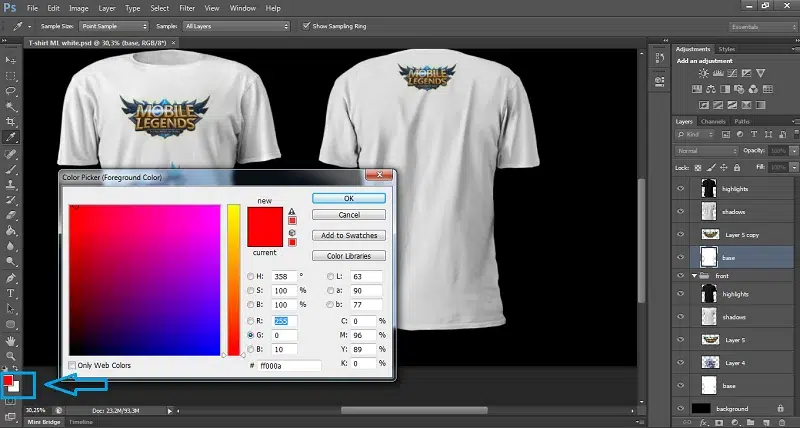Toggle Show Sampling Ring checkbox

coord(306,26)
